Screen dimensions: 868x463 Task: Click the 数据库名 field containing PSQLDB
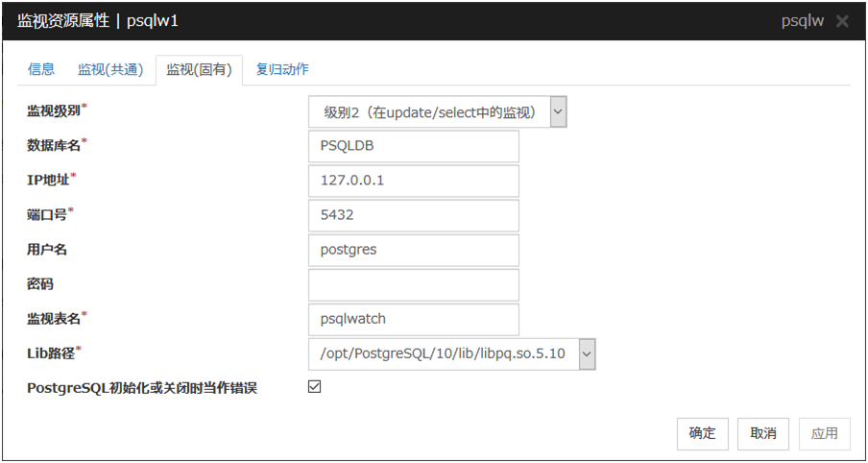coord(414,146)
